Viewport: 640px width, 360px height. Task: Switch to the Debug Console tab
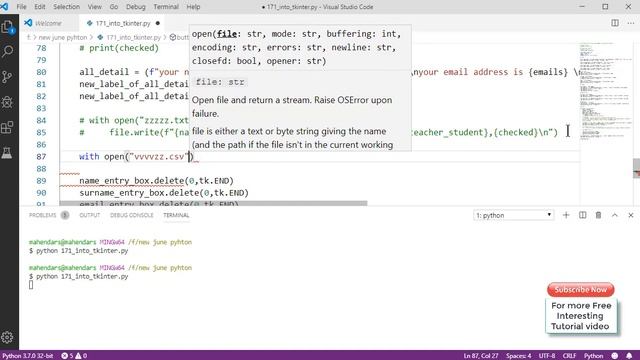[131, 215]
